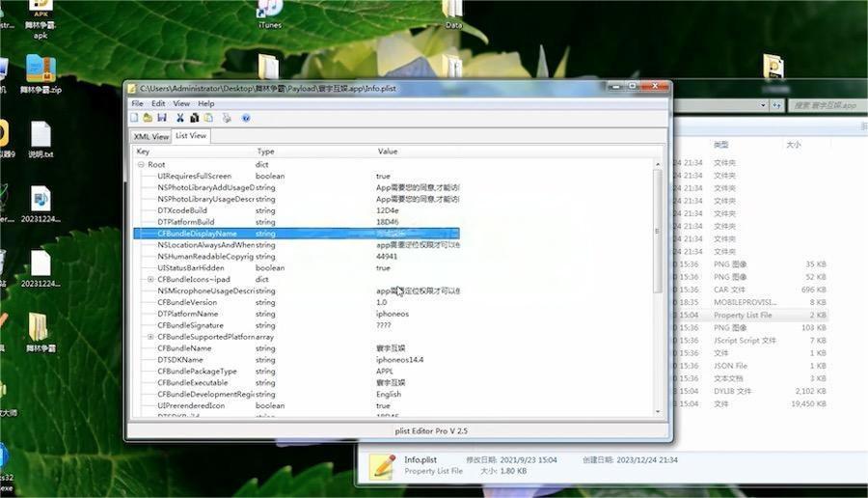The image size is (868, 498).
Task: Open the Help menu
Action: point(206,103)
